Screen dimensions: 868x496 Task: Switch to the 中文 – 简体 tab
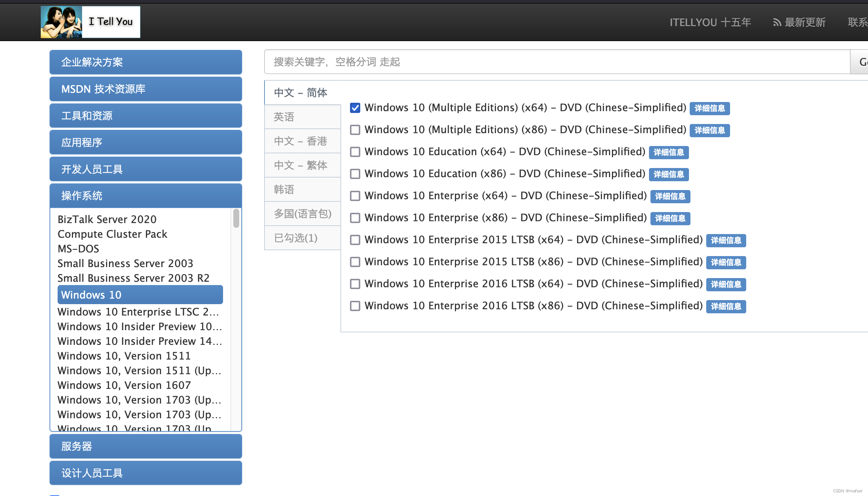click(x=303, y=92)
